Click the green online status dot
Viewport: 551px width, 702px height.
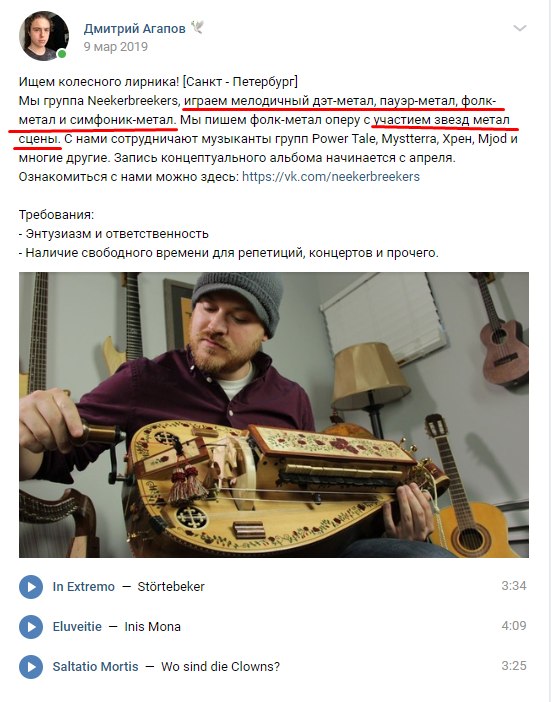point(62,54)
